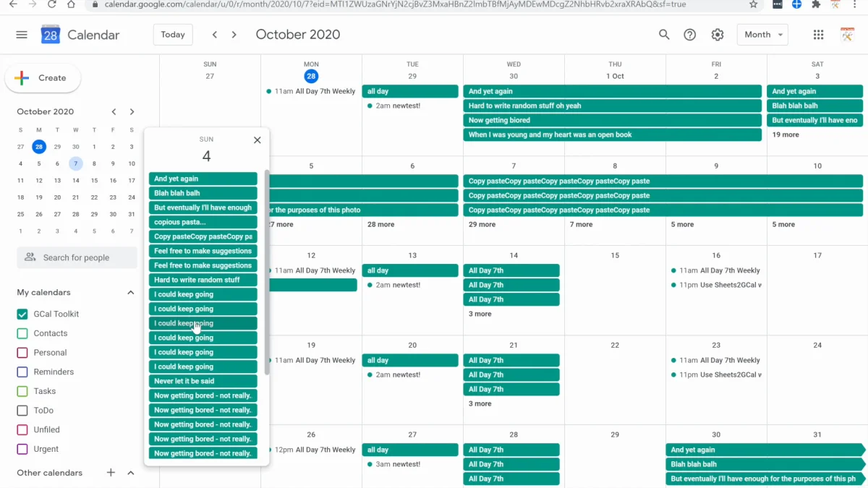Expand 7 more events on Thursday 8
Screen dimensions: 868x488
tap(581, 224)
